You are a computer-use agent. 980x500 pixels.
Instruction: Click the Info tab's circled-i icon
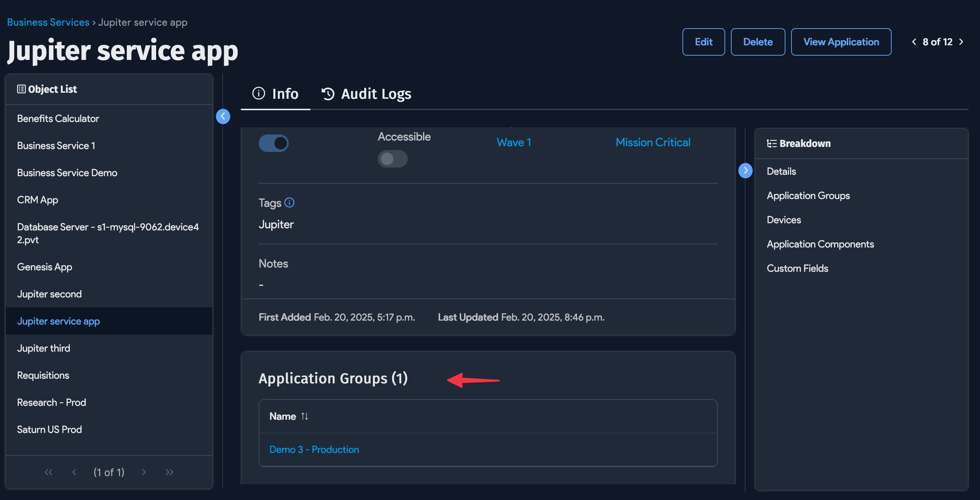tap(258, 94)
